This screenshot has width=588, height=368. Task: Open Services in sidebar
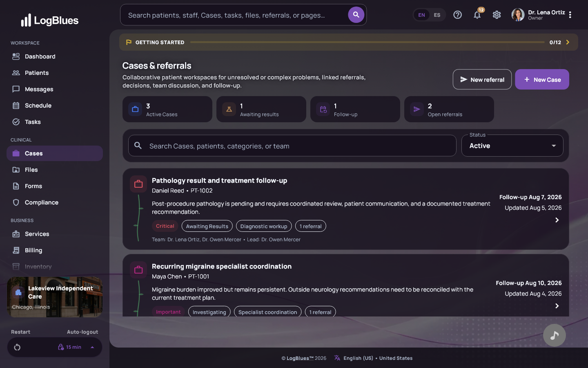click(x=55, y=234)
